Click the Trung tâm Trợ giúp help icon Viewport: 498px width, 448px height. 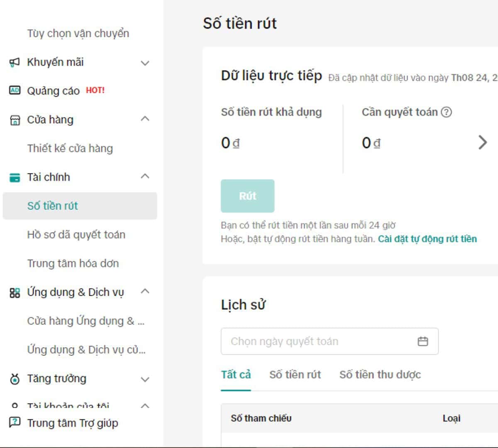(x=15, y=423)
